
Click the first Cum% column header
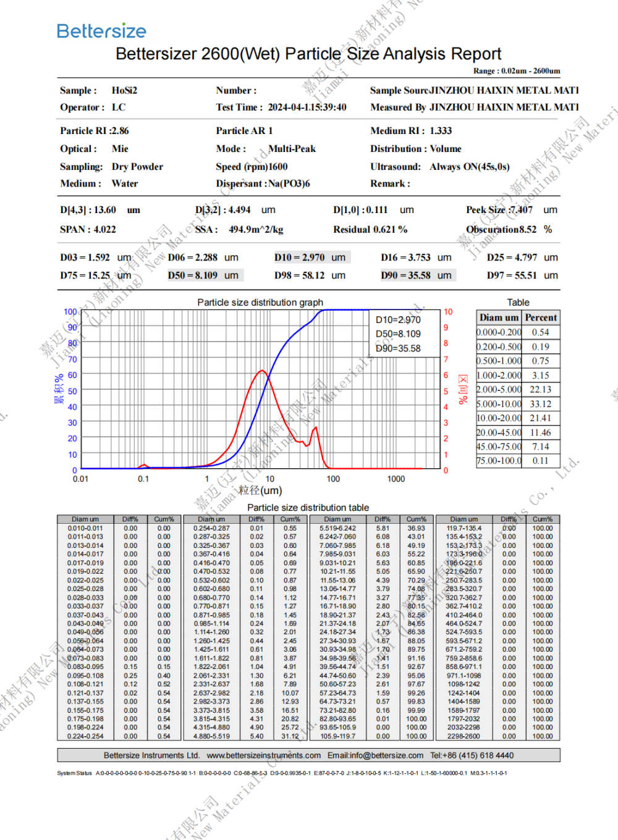click(x=164, y=519)
